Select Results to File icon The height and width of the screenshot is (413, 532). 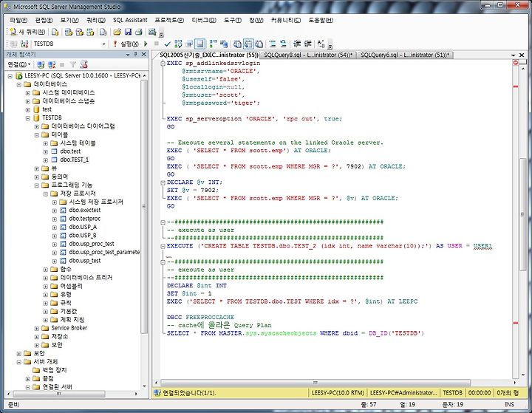pyautogui.click(x=259, y=44)
